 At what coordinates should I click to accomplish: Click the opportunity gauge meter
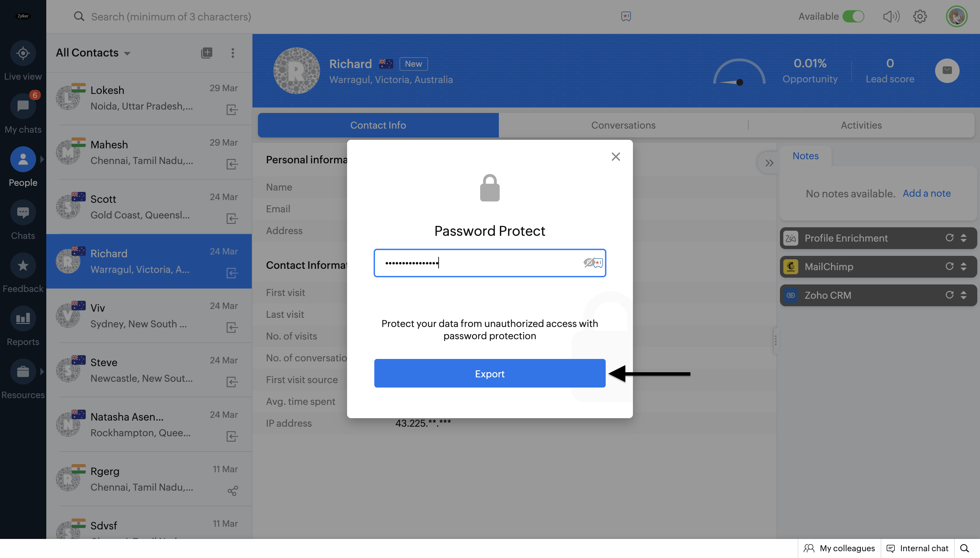click(739, 72)
